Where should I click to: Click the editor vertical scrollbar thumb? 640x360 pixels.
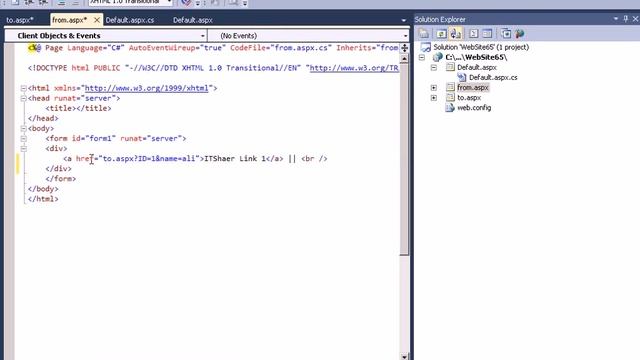(x=404, y=159)
